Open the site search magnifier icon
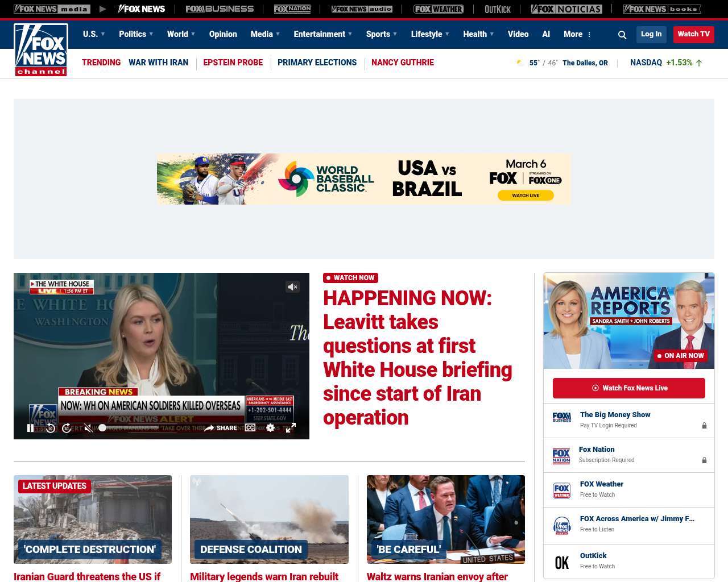The image size is (728, 582). [x=622, y=35]
